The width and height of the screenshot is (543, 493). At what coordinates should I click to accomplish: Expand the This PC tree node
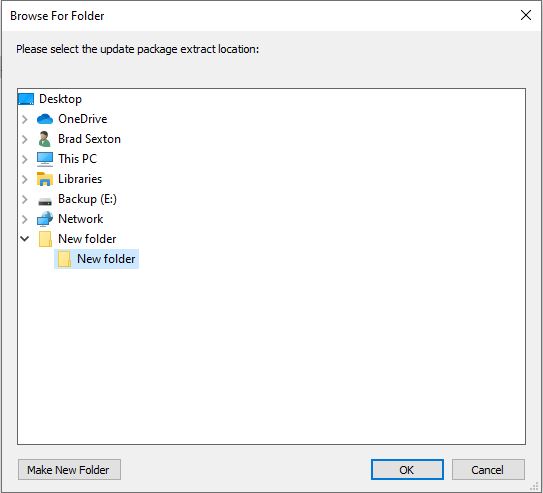[25, 159]
